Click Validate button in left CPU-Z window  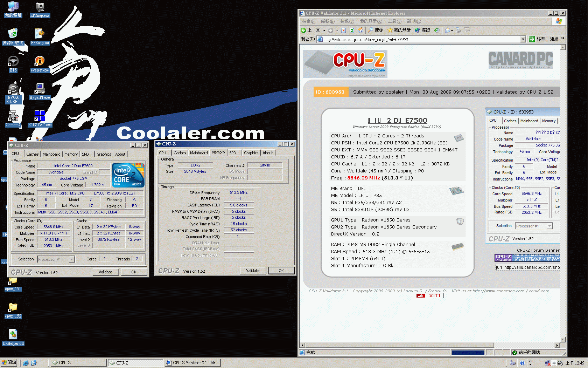[106, 272]
